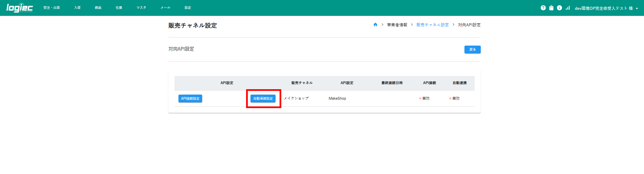This screenshot has width=644, height=174.
Task: Click the API接続設定 button
Action: coord(190,99)
